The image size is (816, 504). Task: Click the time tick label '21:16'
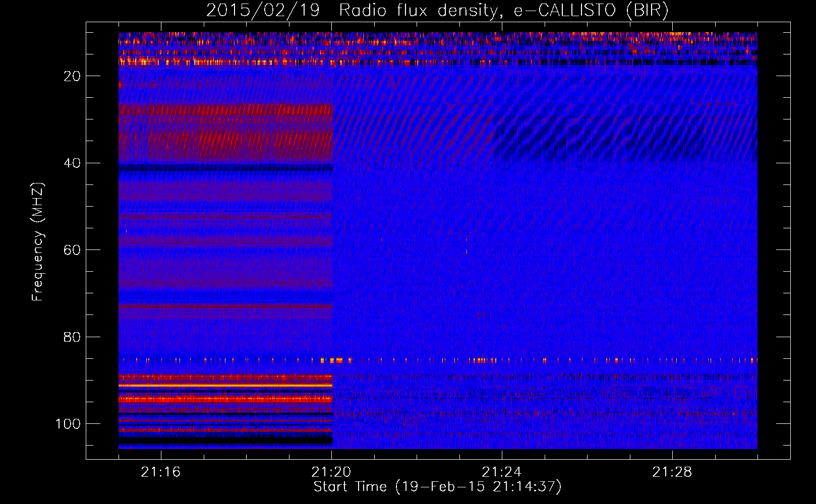click(160, 472)
